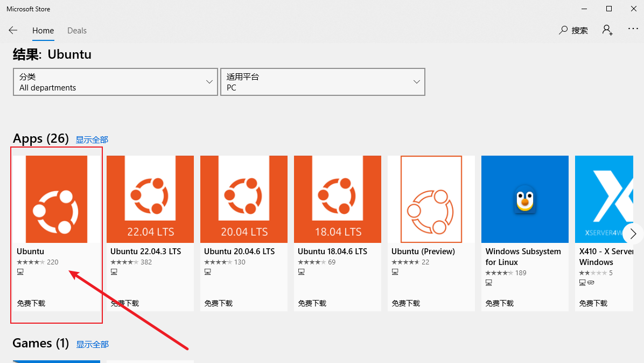Image resolution: width=644 pixels, height=363 pixels.
Task: Select the Ubuntu 18.04.6 LTS title
Action: click(x=333, y=252)
